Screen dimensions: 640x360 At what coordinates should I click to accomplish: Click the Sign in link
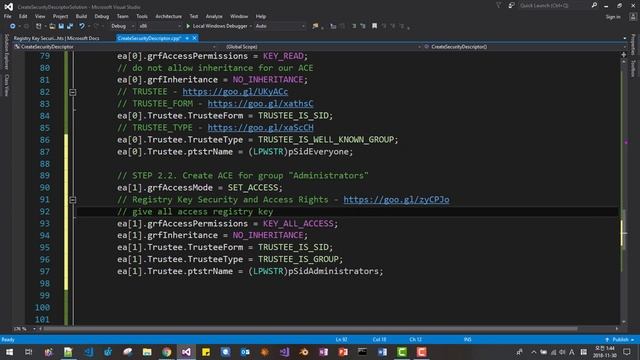point(613,17)
